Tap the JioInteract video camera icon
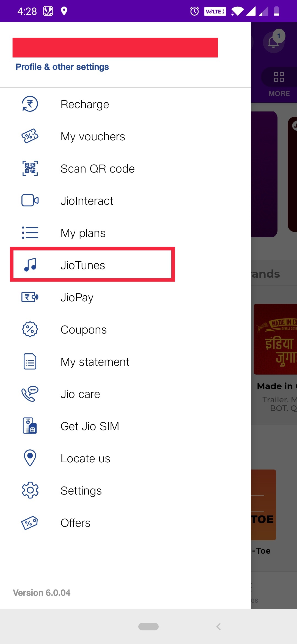 coord(30,200)
